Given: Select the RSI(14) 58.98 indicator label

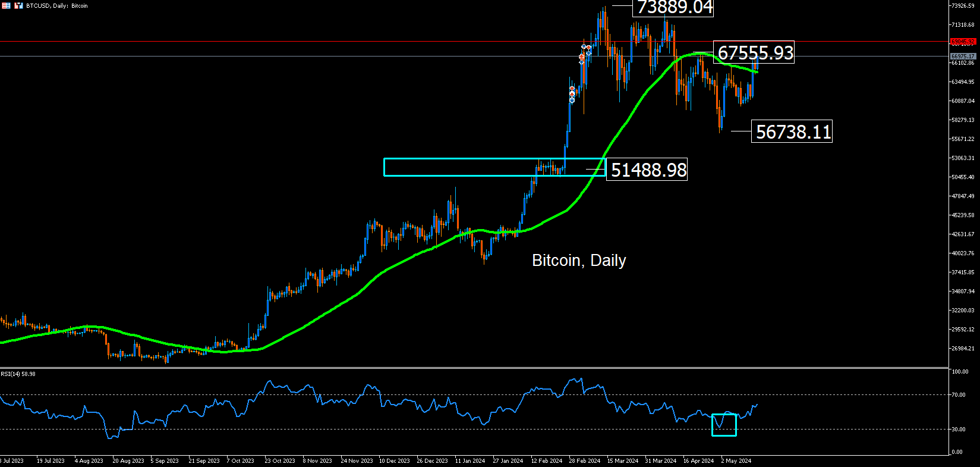Looking at the screenshot, I should (18, 374).
